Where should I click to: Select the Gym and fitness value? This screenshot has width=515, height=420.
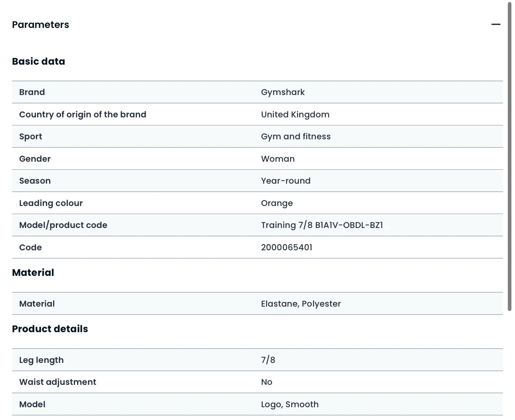tap(296, 137)
